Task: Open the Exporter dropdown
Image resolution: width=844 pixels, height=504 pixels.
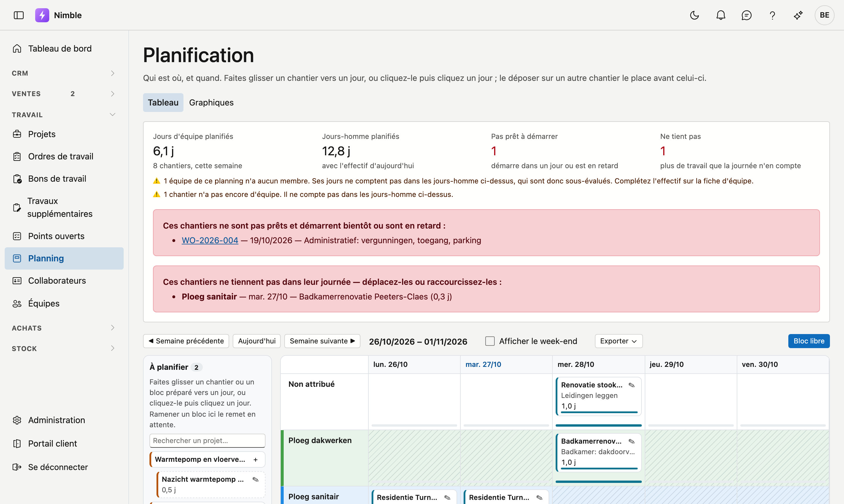Action: pyautogui.click(x=618, y=341)
